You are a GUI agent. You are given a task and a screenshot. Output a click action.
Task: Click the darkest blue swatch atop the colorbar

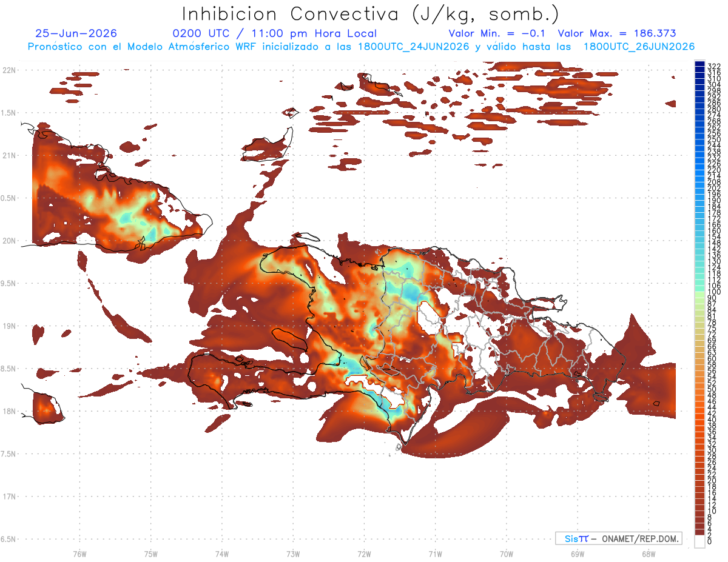pos(699,64)
